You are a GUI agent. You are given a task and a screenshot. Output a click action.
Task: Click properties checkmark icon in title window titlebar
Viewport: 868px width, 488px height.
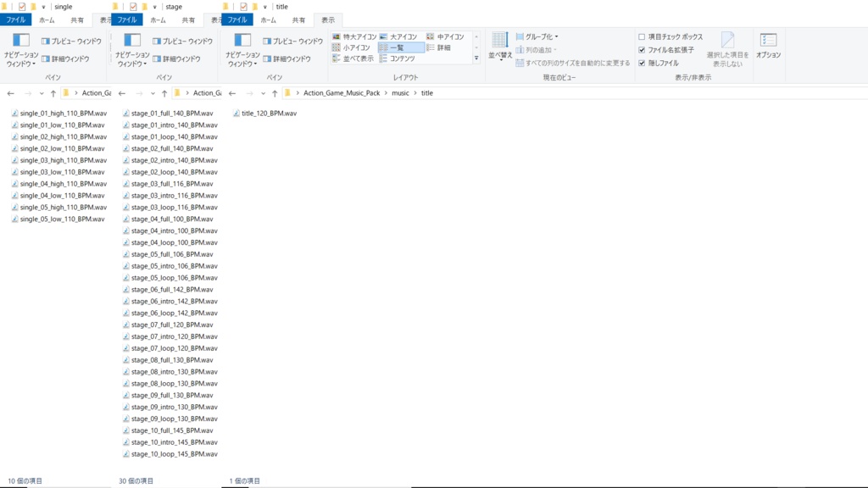coord(243,7)
